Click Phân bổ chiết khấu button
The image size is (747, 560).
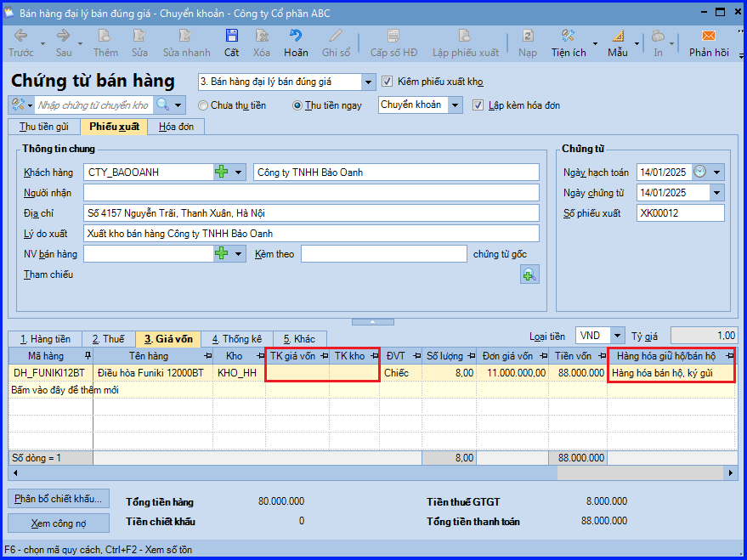click(x=59, y=499)
